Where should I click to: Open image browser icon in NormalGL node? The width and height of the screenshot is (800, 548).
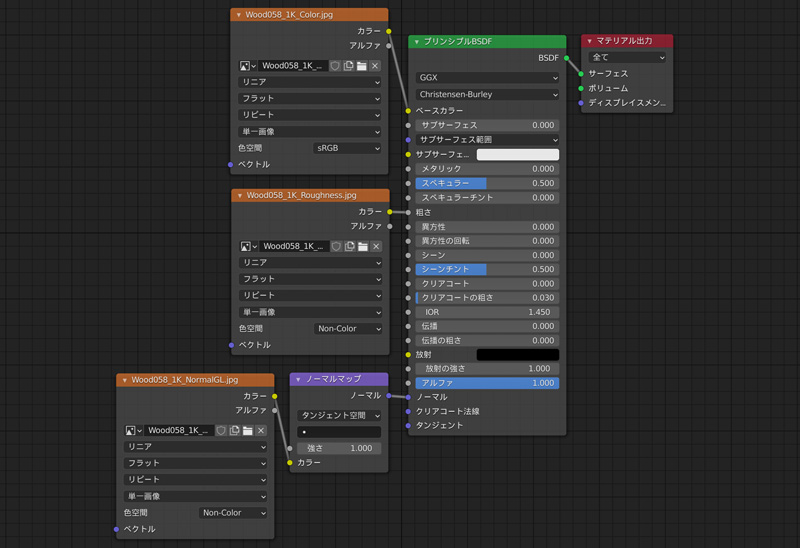pos(133,431)
